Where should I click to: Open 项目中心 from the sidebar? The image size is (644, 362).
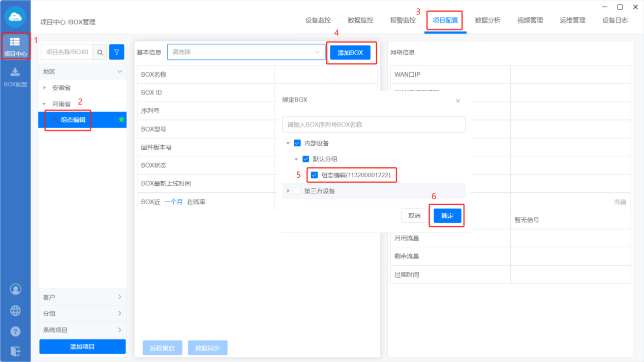[x=15, y=46]
